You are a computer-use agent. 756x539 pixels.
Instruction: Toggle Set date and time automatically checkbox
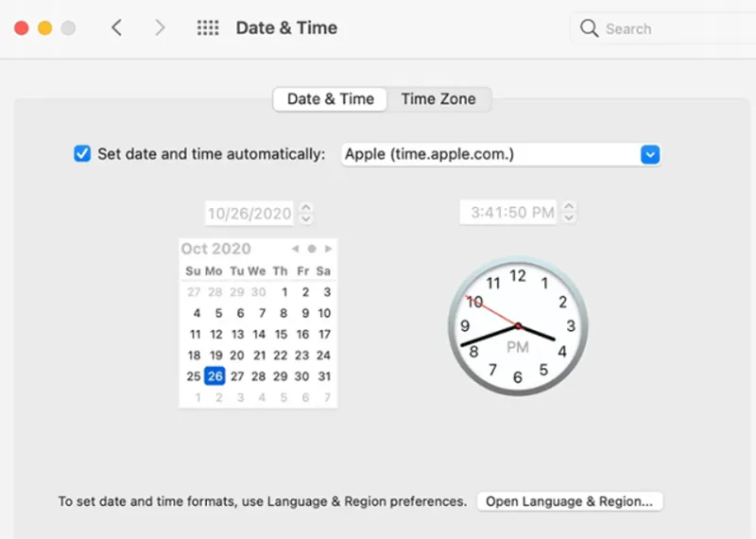[82, 154]
